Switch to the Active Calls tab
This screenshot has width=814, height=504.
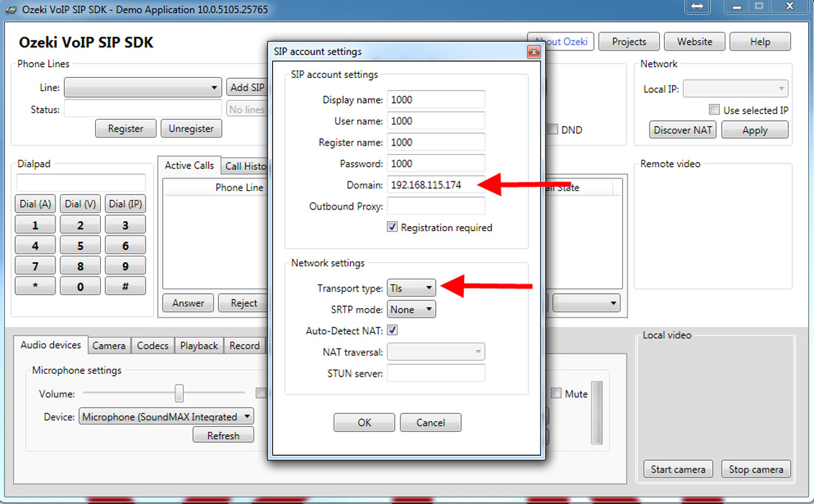pyautogui.click(x=189, y=165)
